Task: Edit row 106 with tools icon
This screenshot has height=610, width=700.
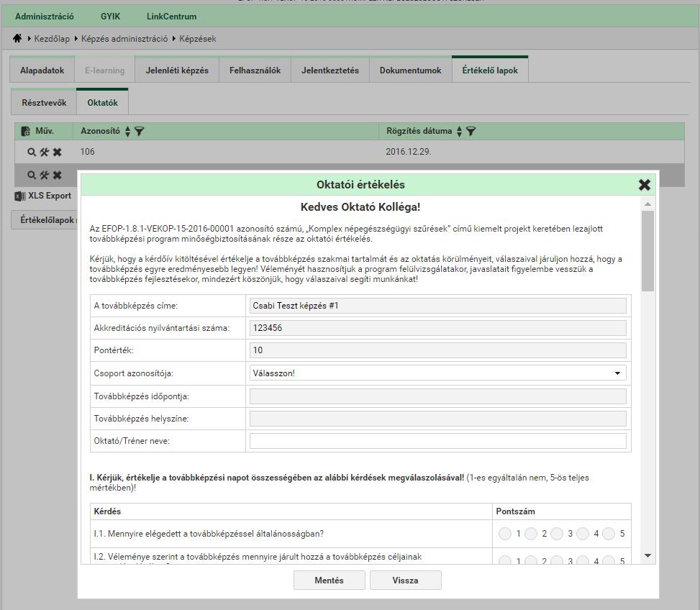Action: tap(44, 152)
